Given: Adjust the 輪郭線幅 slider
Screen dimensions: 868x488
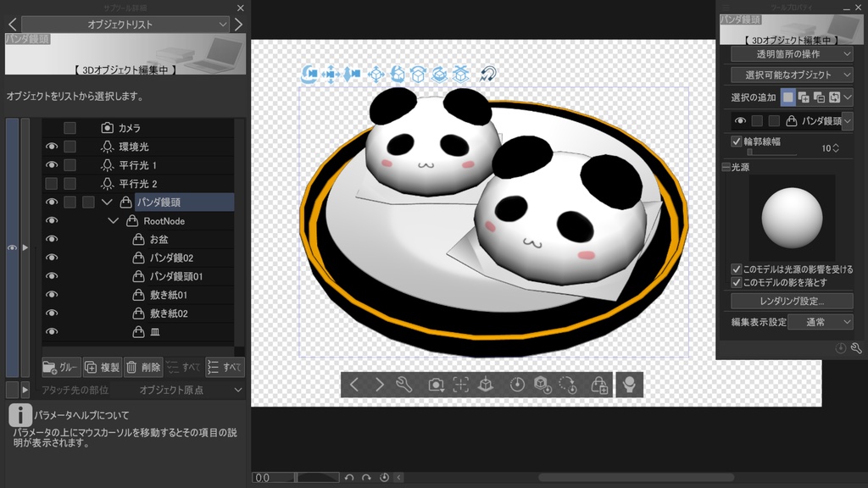Looking at the screenshot, I should coord(771,152).
